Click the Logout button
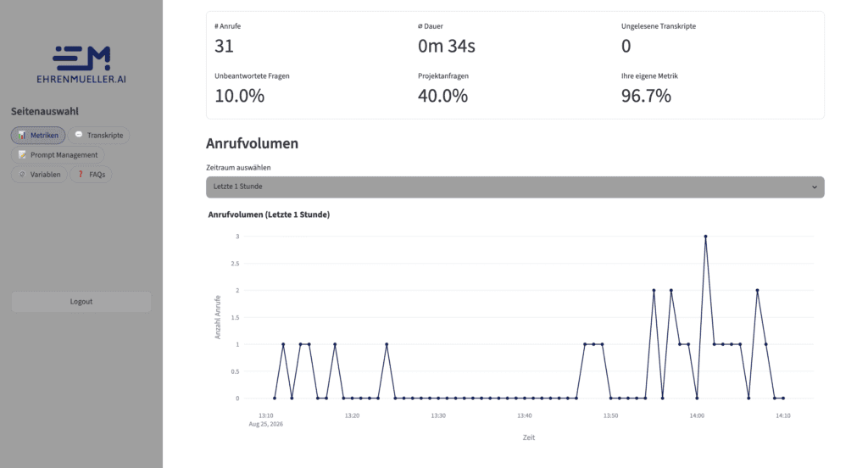This screenshot has height=468, width=868. click(81, 302)
